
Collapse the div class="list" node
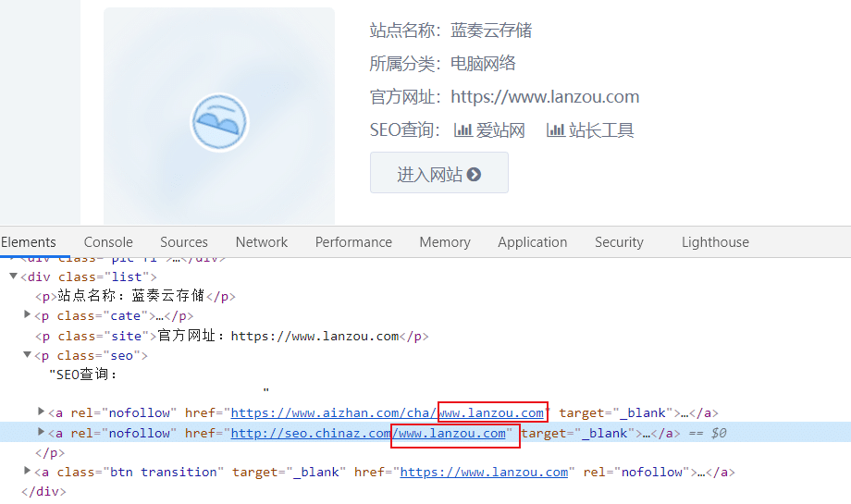tap(14, 277)
